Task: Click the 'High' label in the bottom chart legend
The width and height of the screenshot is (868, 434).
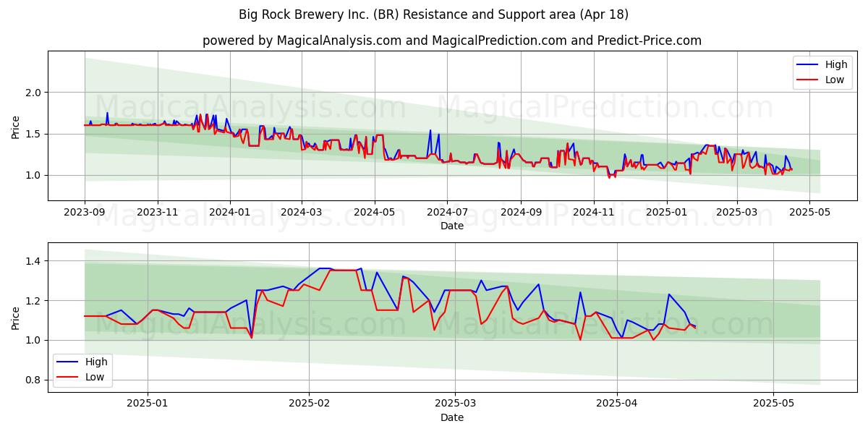Action: [x=96, y=362]
